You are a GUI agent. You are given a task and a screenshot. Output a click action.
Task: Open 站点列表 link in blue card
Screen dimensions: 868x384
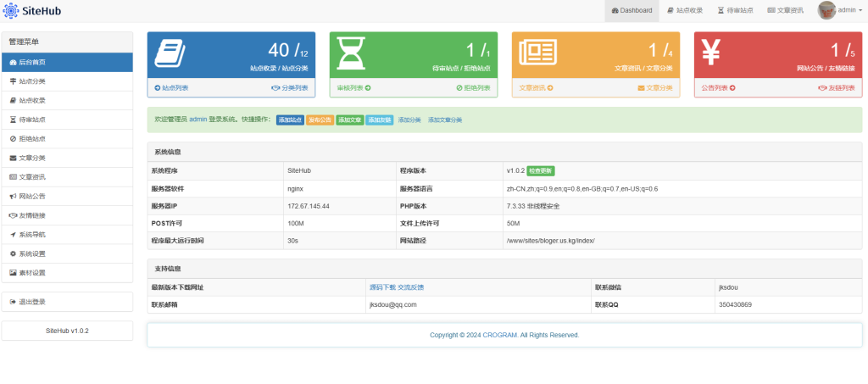point(171,88)
